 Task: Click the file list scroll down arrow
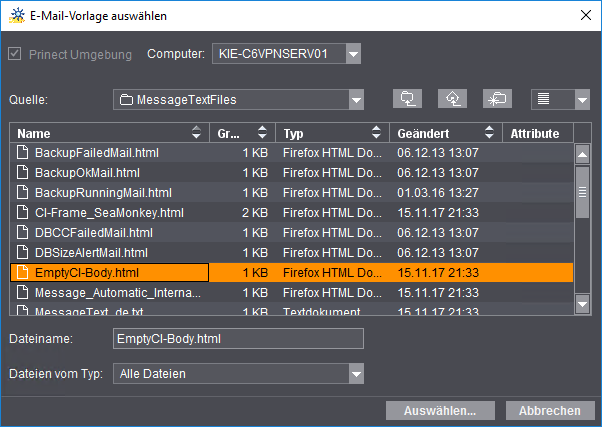pyautogui.click(x=582, y=302)
